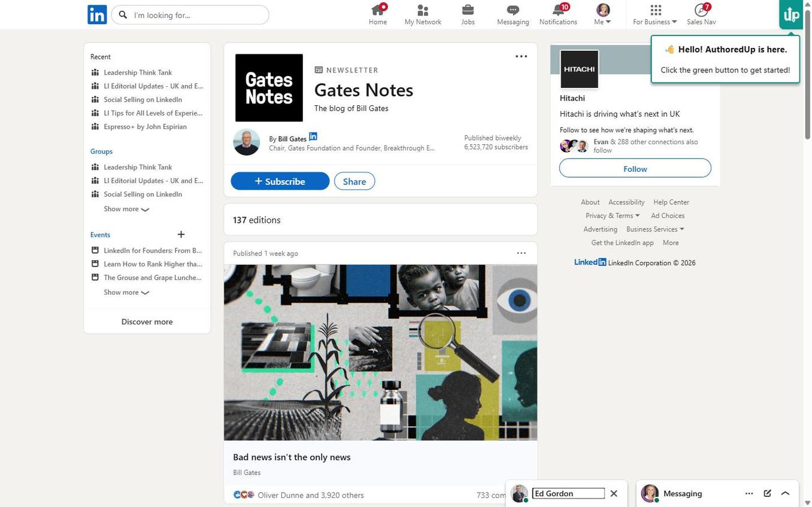Open the About footer link
Image resolution: width=812 pixels, height=507 pixels.
(590, 202)
